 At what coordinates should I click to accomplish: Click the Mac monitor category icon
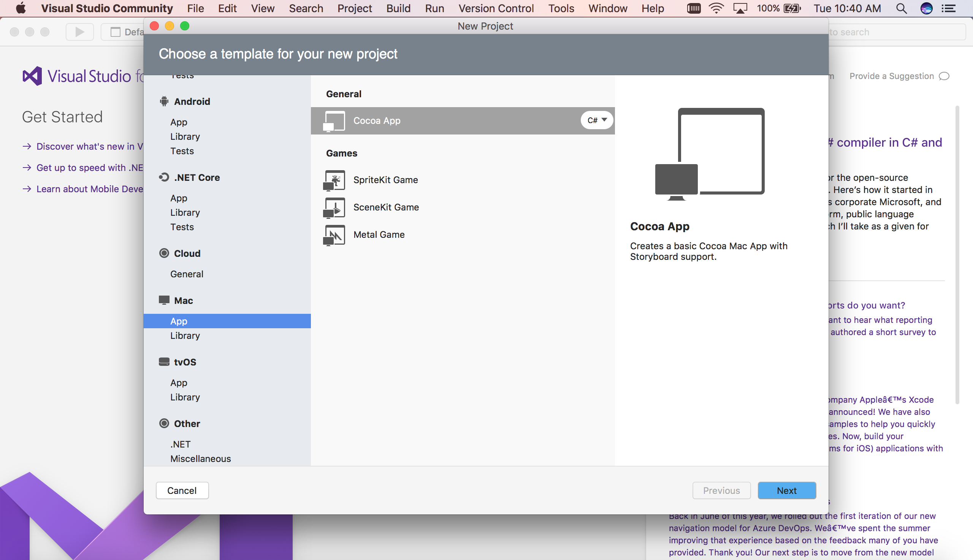164,300
